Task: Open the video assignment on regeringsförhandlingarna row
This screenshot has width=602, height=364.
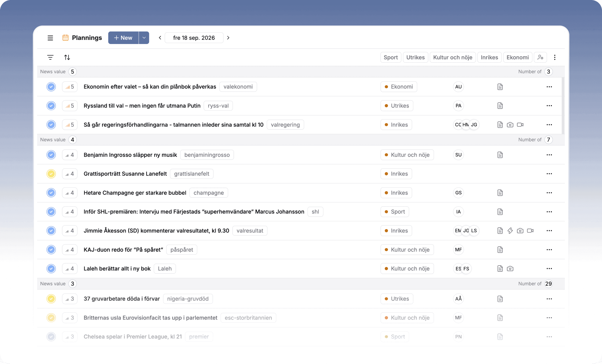Action: tap(520, 125)
